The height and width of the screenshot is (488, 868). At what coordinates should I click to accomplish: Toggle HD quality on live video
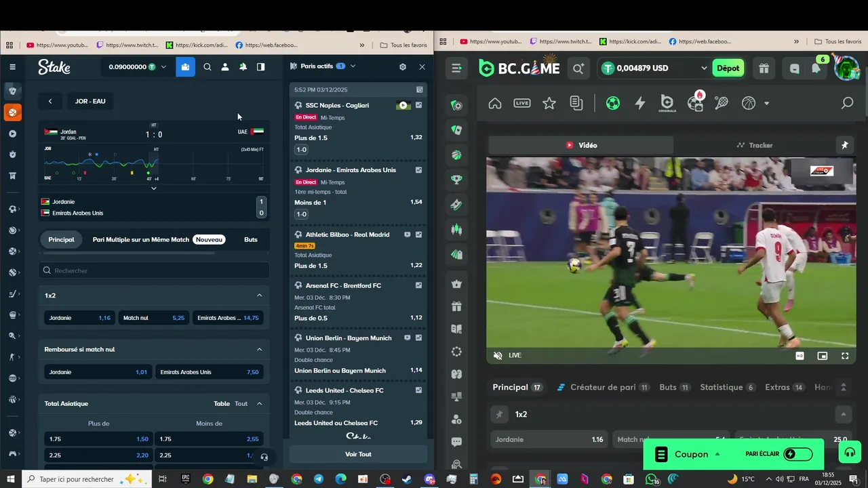(800, 356)
